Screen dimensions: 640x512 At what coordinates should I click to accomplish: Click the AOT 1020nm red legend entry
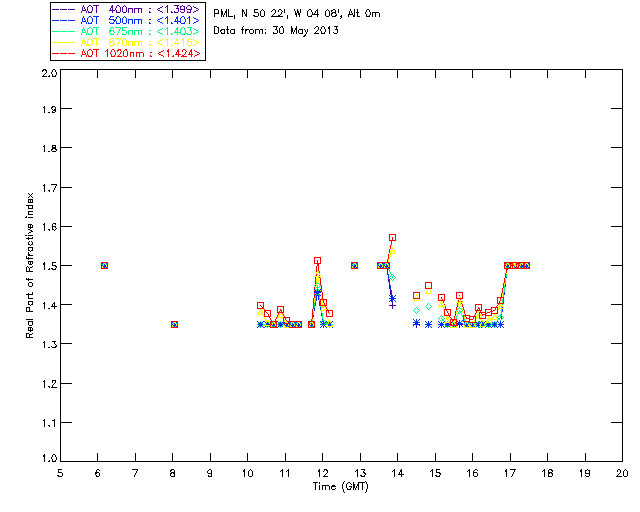126,53
